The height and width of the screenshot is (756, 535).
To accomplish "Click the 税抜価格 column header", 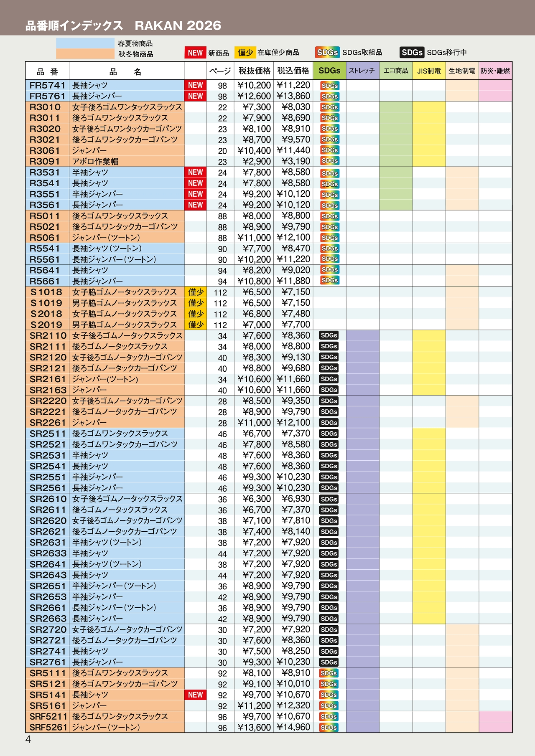I will (x=255, y=71).
